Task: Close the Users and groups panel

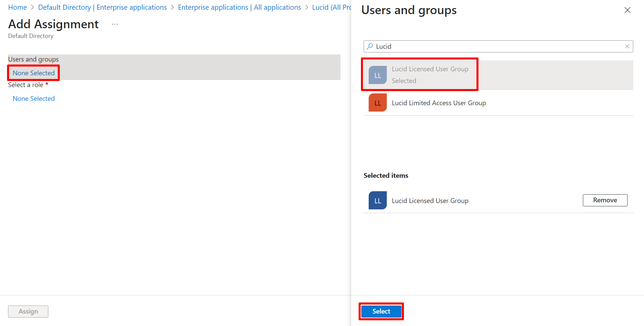Action: pos(627,10)
